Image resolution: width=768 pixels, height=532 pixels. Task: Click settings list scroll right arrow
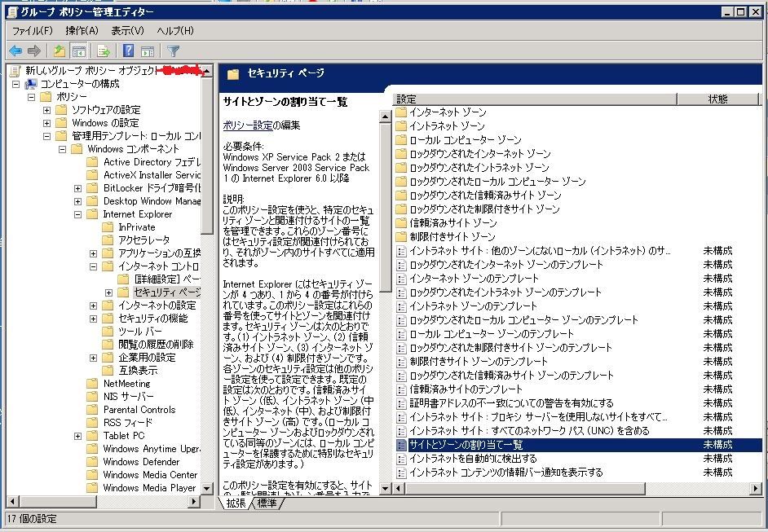pos(757,488)
